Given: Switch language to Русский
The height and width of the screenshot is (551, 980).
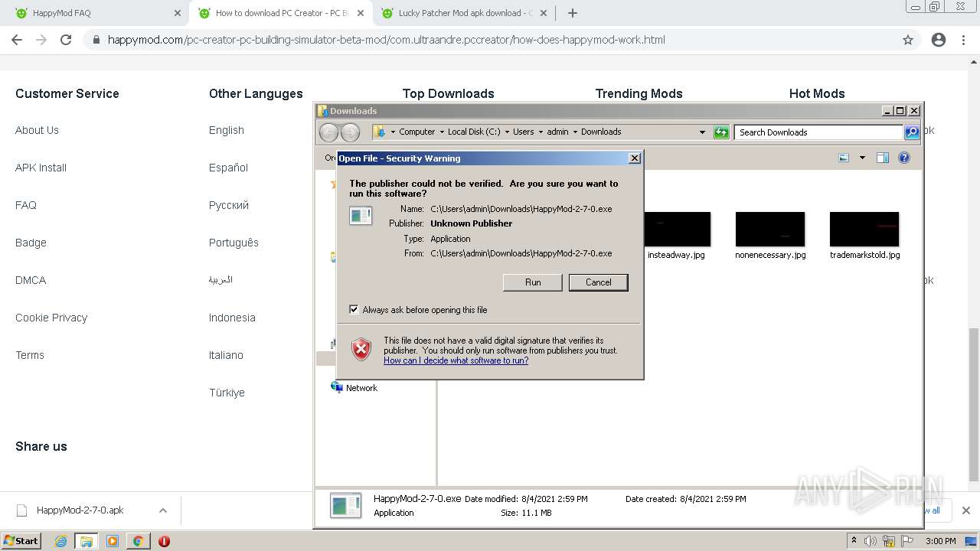Looking at the screenshot, I should click(x=229, y=205).
